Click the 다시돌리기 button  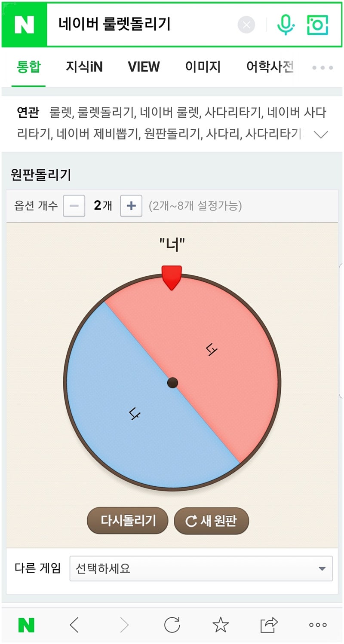tap(128, 521)
